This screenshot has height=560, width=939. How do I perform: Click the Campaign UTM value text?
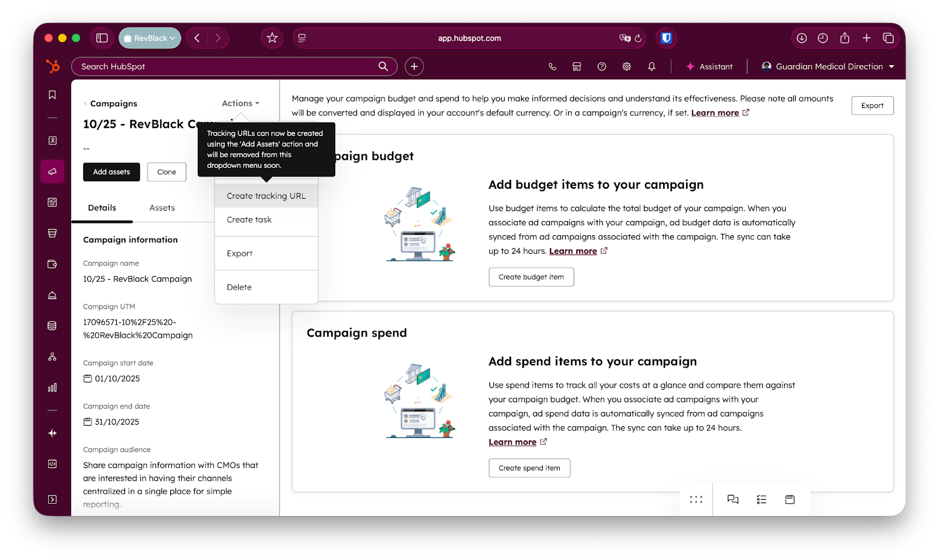coord(138,329)
